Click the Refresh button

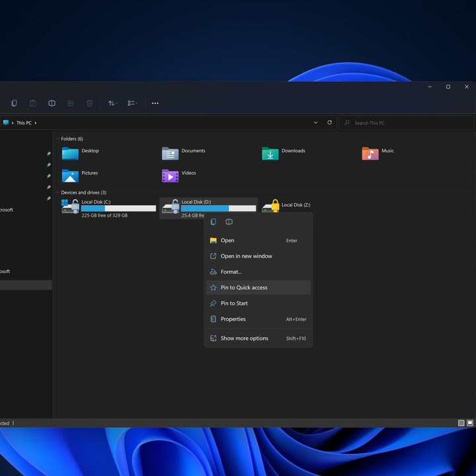tap(329, 122)
